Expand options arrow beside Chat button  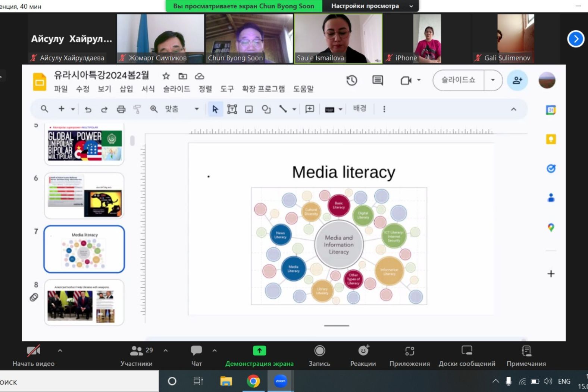pyautogui.click(x=215, y=351)
